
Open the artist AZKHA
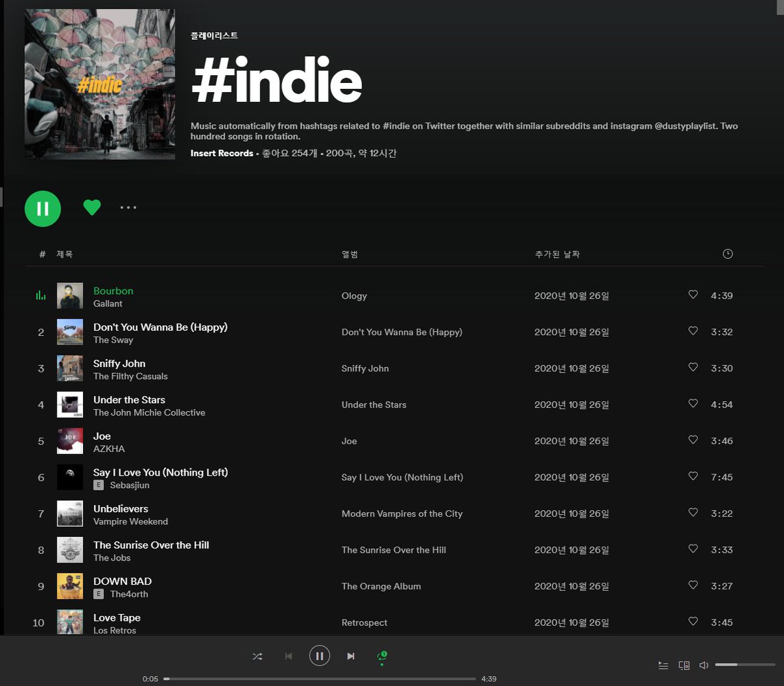click(x=109, y=449)
